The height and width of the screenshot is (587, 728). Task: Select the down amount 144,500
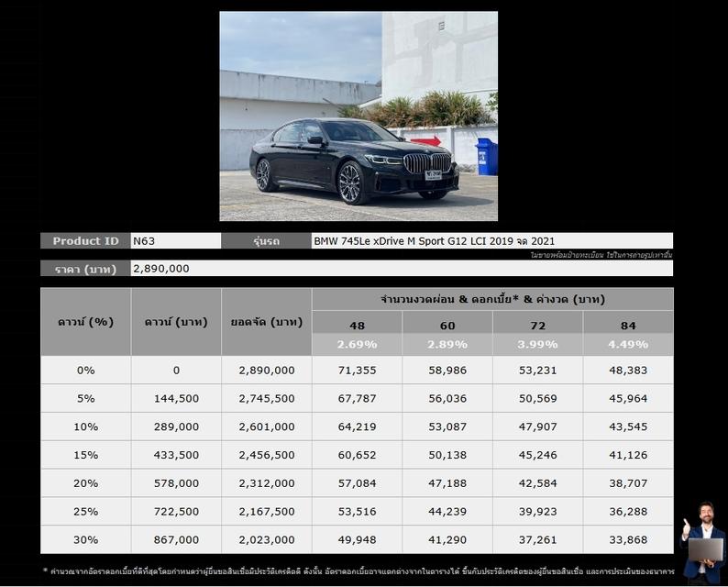[176, 398]
